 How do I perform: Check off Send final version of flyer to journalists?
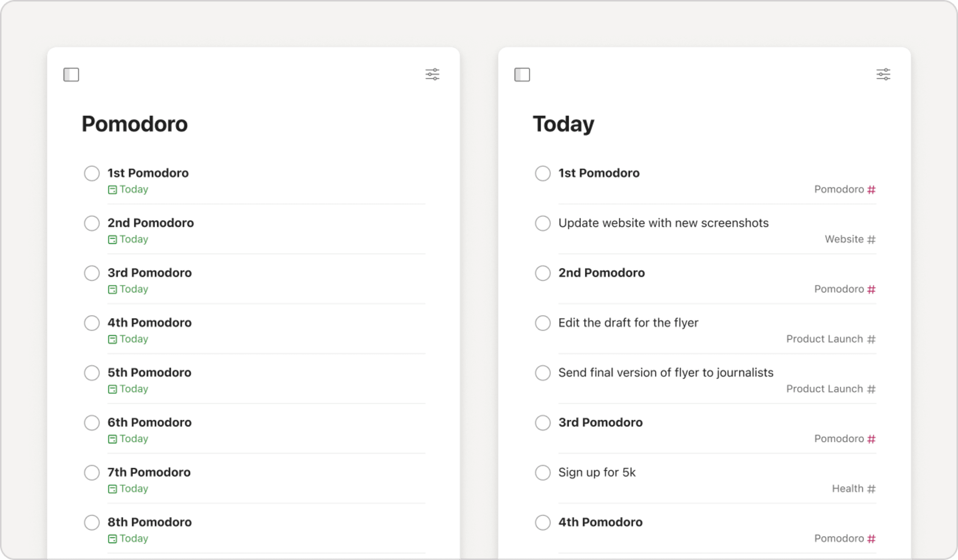coord(543,373)
